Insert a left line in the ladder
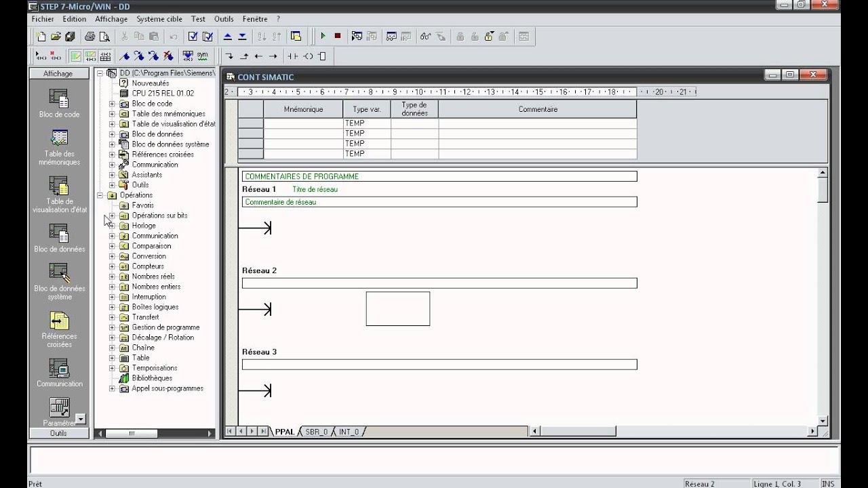The image size is (868, 488). click(x=258, y=56)
